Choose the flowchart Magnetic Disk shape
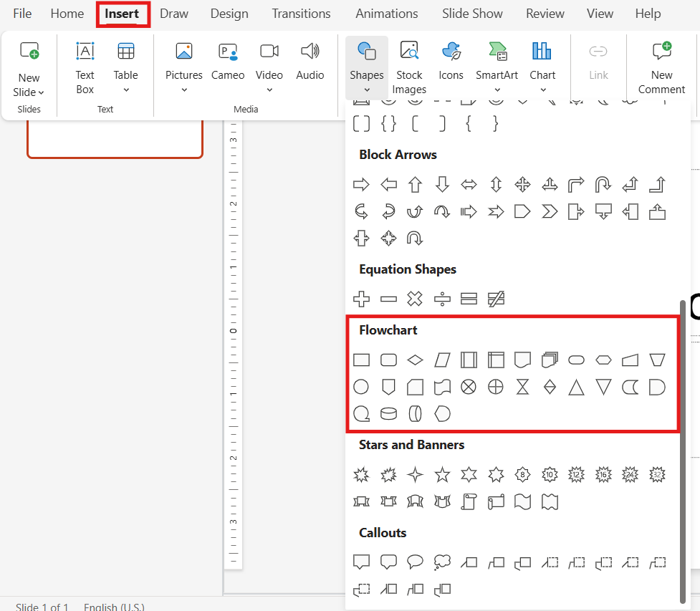The width and height of the screenshot is (700, 611). coord(388,414)
